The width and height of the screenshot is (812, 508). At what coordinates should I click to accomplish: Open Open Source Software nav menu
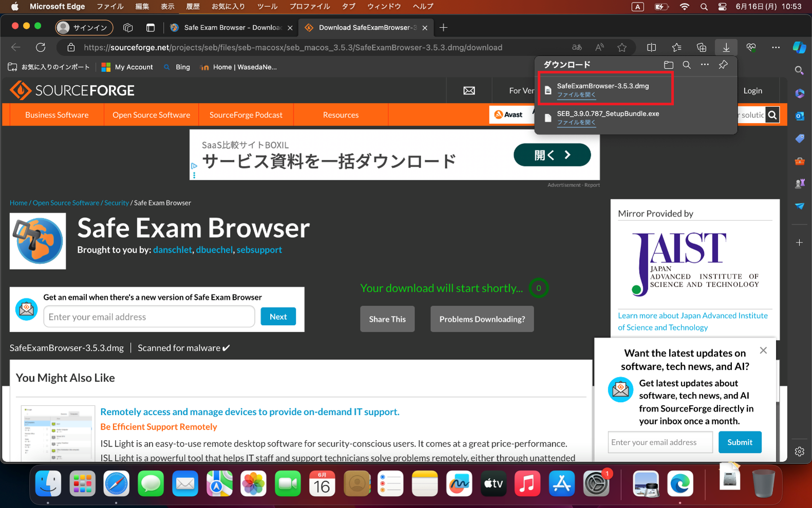[152, 115]
